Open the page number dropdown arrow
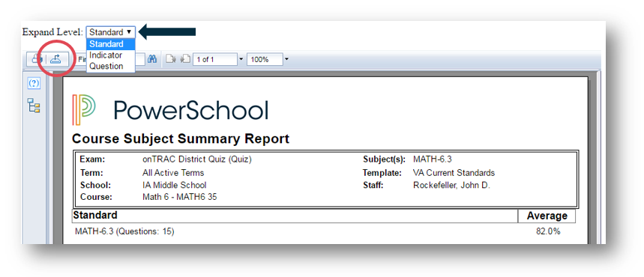The height and width of the screenshot is (277, 644). (x=241, y=59)
